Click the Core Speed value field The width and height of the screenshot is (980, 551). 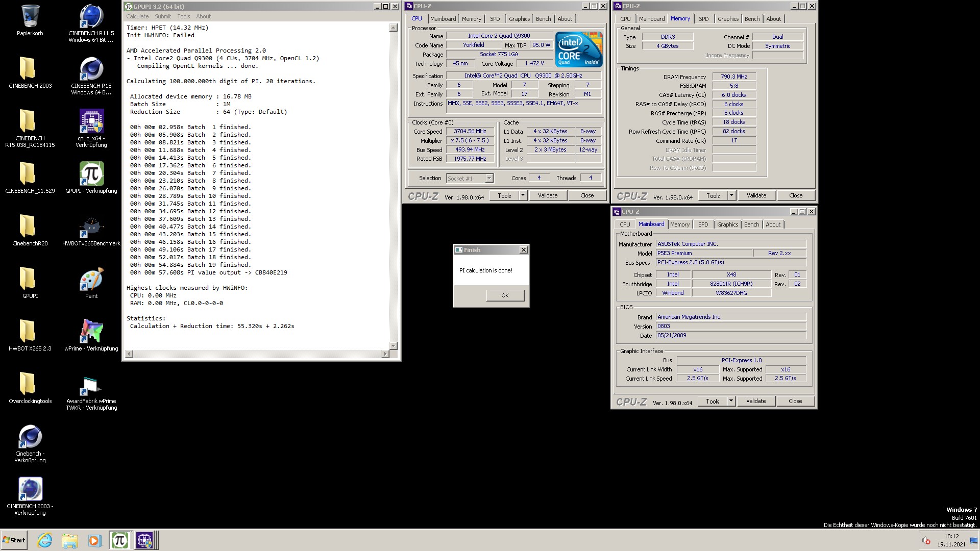click(x=470, y=131)
